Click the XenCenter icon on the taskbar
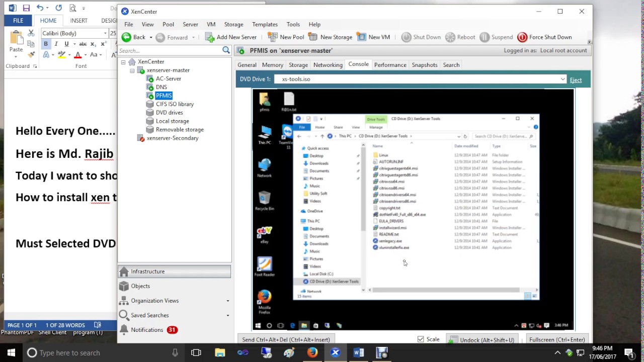 [335, 352]
